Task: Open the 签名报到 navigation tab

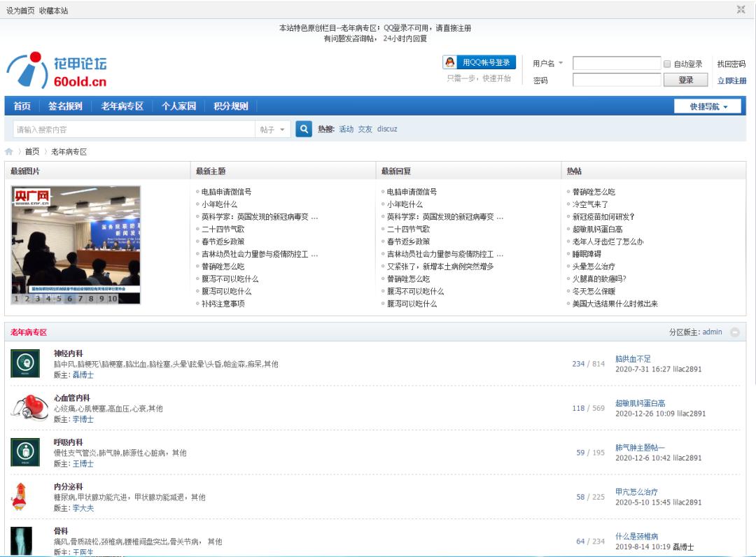Action: click(66, 106)
